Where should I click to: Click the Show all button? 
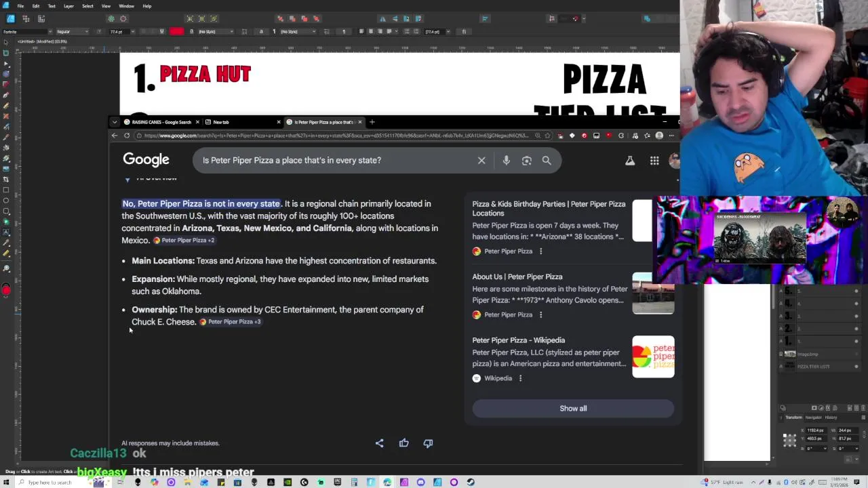(573, 408)
